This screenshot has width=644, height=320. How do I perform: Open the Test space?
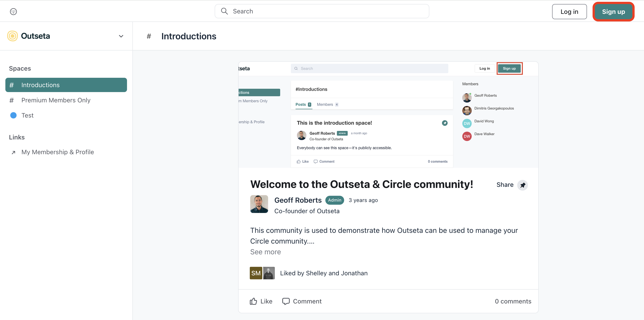pyautogui.click(x=27, y=115)
